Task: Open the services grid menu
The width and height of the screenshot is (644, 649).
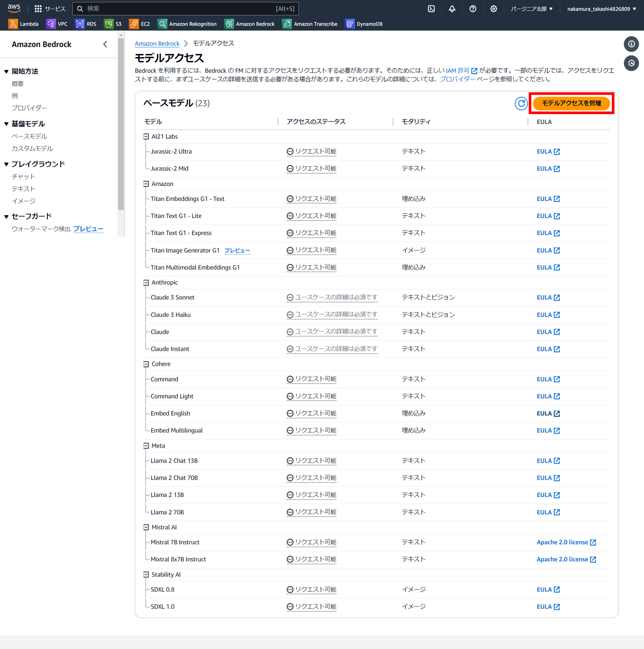Action: (x=38, y=9)
